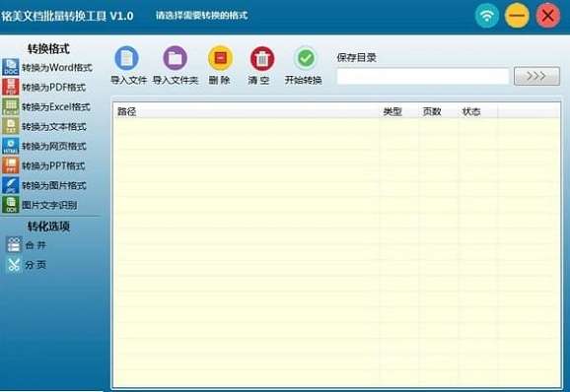
Task: Click the wifi icon in title bar
Action: [487, 15]
